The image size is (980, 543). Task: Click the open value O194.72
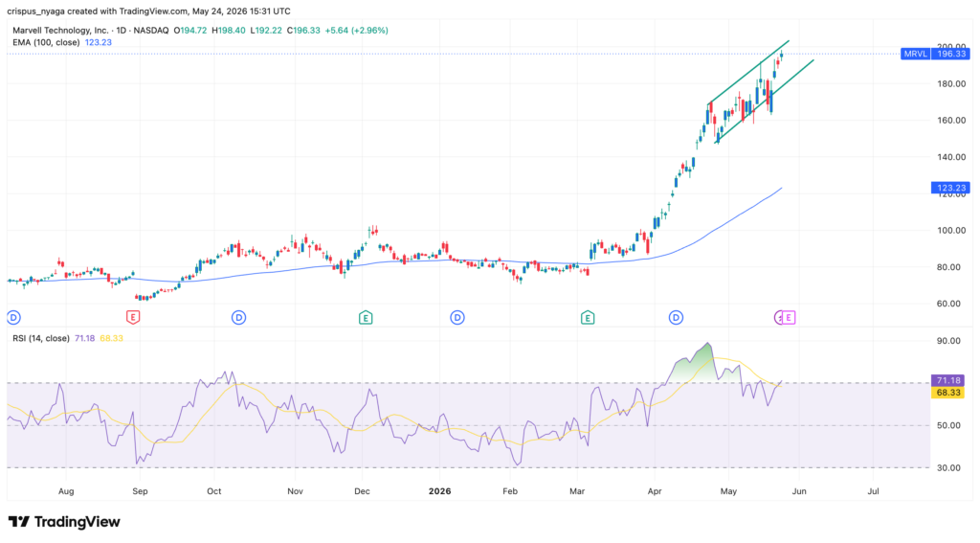(x=190, y=30)
